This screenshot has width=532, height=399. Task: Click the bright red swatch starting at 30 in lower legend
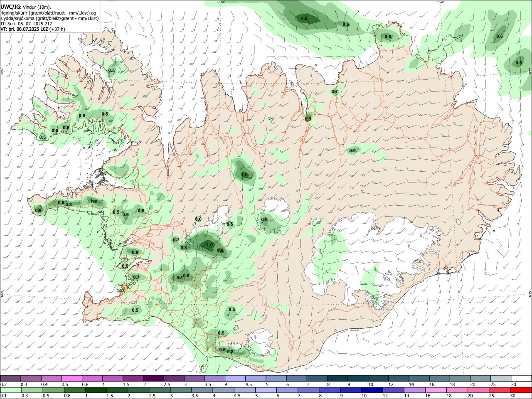(521, 390)
